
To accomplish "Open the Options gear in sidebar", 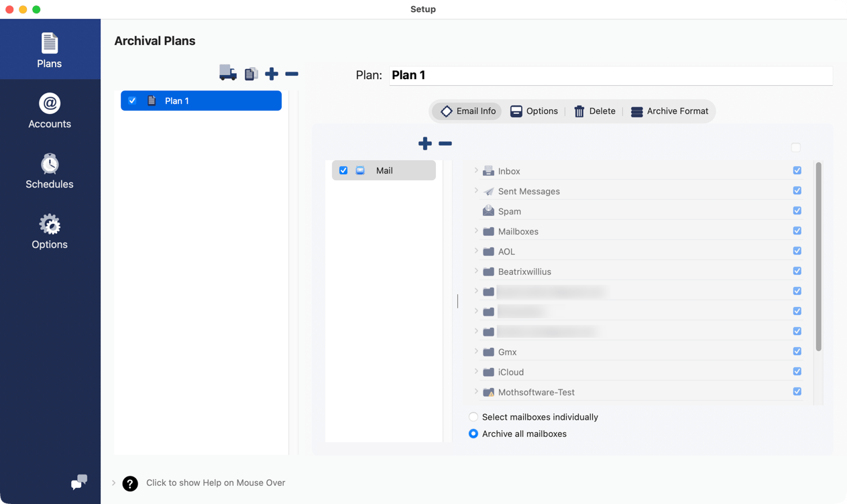I will tap(50, 232).
